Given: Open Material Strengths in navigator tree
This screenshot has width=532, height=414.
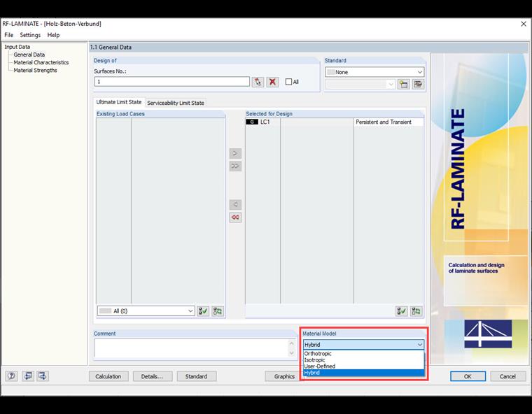Looking at the screenshot, I should tap(35, 70).
